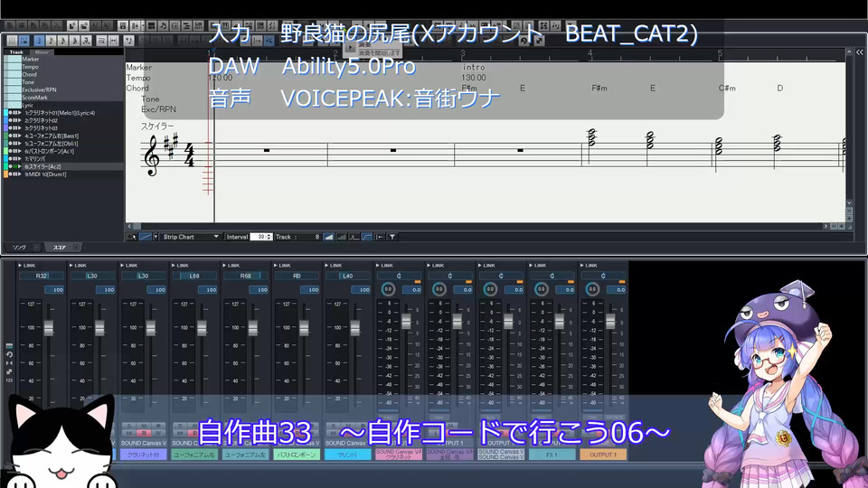Click the pan knob on twelfth mixer channel
This screenshot has width=868, height=488.
[x=592, y=289]
